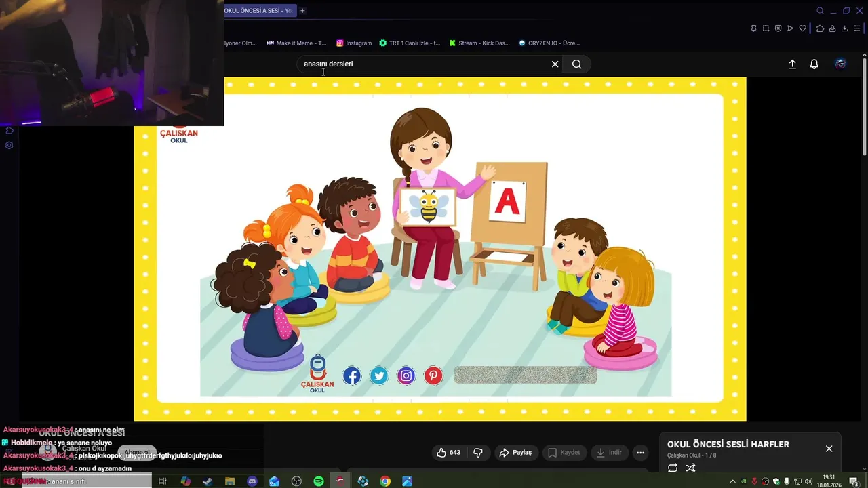
Task: Open the YouTube create/upload icon
Action: click(x=792, y=64)
